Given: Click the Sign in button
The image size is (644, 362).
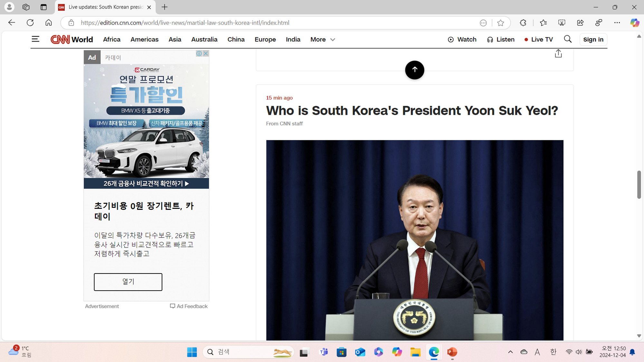Looking at the screenshot, I should (x=593, y=39).
